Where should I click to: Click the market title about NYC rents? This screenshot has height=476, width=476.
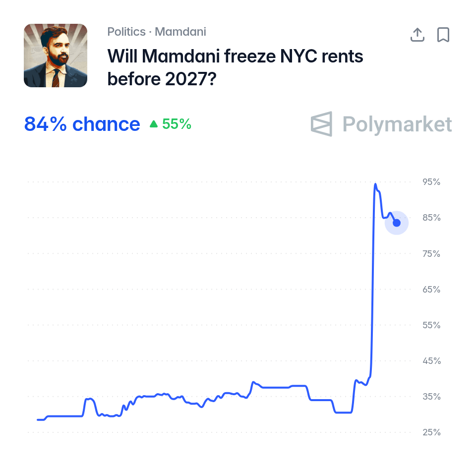click(235, 67)
